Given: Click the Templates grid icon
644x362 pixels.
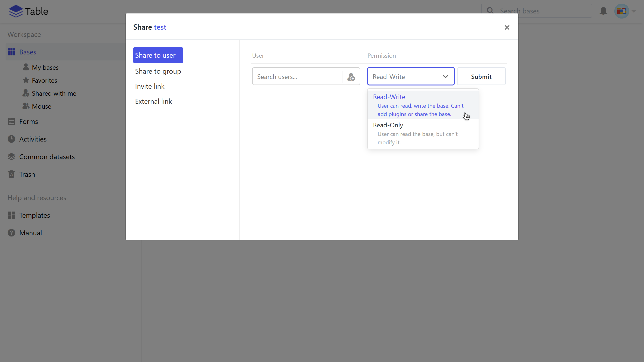Looking at the screenshot, I should (x=11, y=215).
